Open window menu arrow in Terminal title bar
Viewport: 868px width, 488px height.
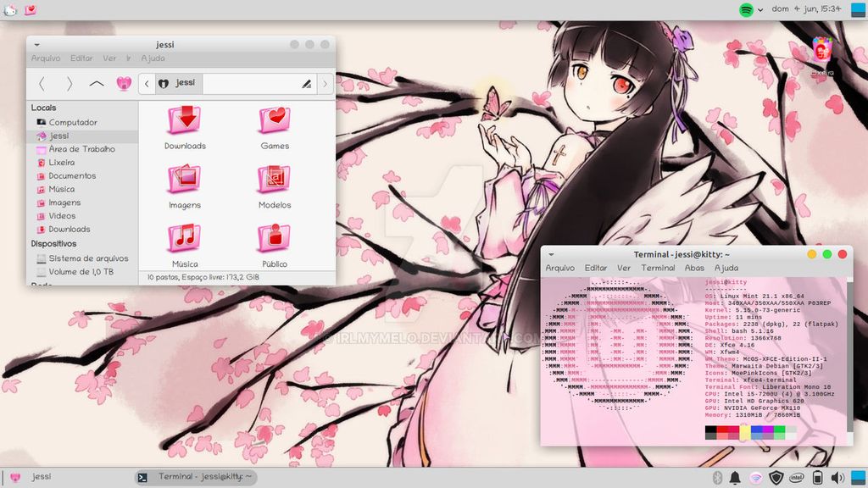coord(551,254)
